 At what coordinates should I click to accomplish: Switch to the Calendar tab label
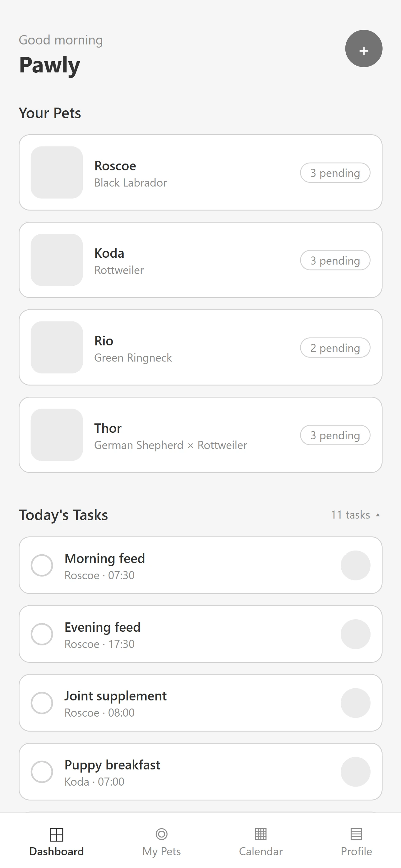click(260, 852)
